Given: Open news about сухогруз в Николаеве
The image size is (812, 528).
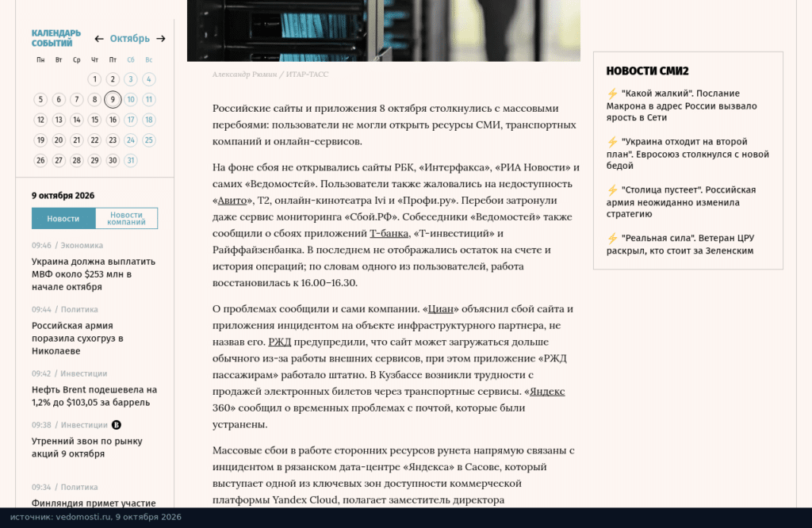Looking at the screenshot, I should coord(78,339).
